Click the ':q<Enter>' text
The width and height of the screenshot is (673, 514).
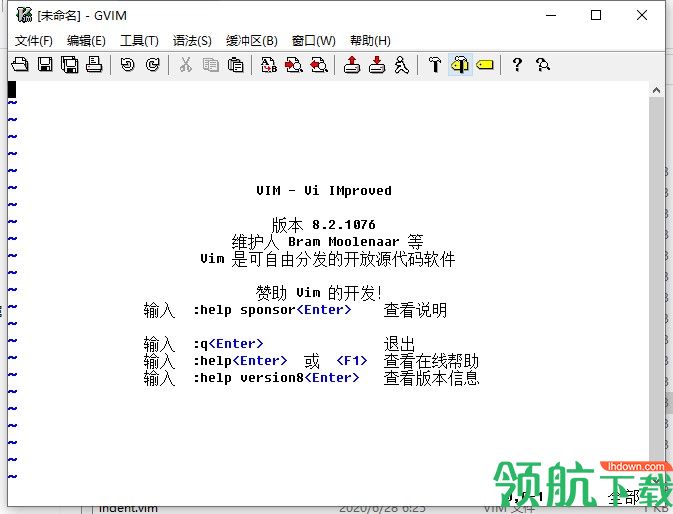point(228,344)
